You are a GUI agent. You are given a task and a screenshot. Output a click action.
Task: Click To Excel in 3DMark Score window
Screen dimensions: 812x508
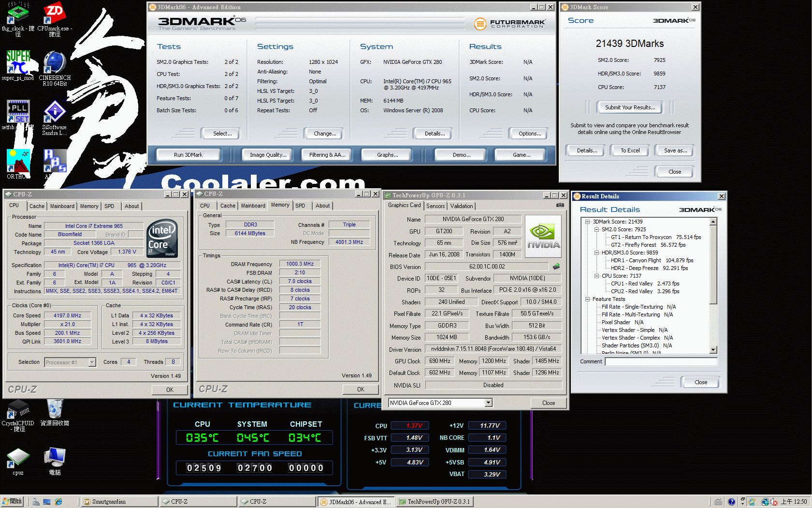click(x=630, y=150)
